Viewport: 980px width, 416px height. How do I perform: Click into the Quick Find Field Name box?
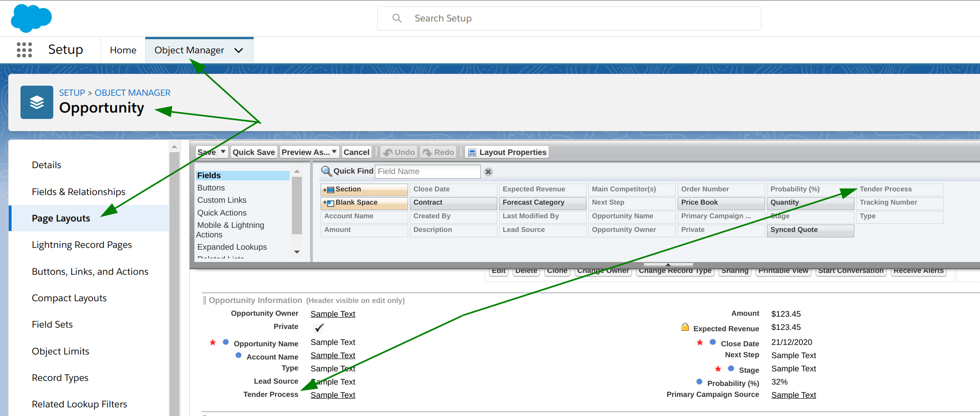428,171
